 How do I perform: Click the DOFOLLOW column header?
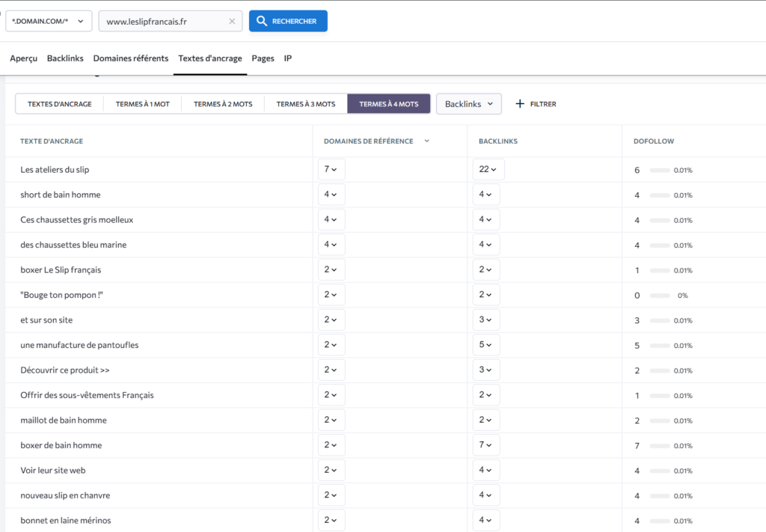pyautogui.click(x=654, y=141)
